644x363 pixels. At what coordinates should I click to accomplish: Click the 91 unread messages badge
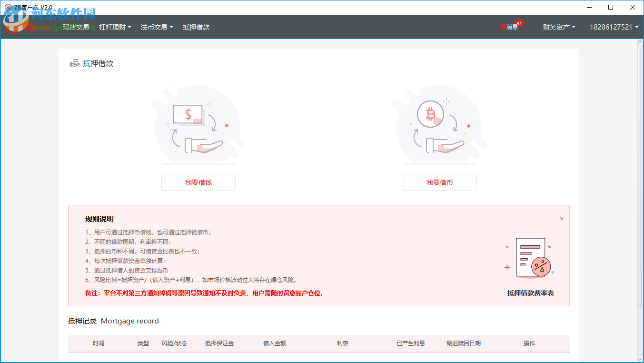click(519, 23)
